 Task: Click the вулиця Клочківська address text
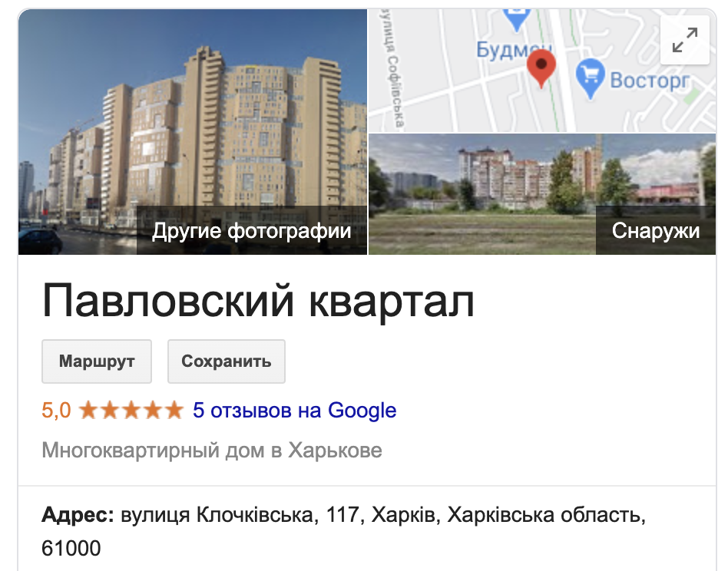[217, 515]
